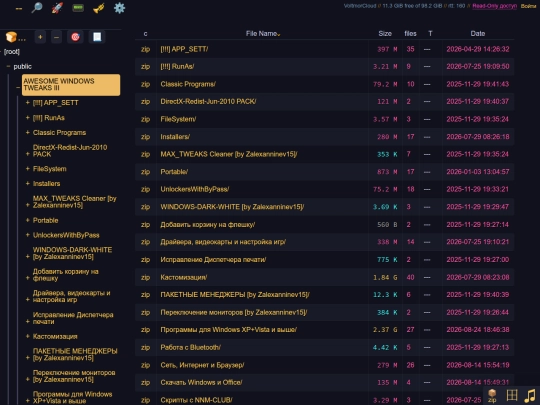Screen dimensions: 540x405
Task: Download zip of [!!!] APP_SETT folder
Action: [145, 49]
